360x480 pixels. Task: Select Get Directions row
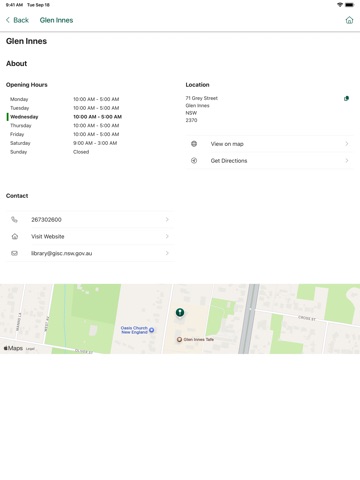click(269, 161)
